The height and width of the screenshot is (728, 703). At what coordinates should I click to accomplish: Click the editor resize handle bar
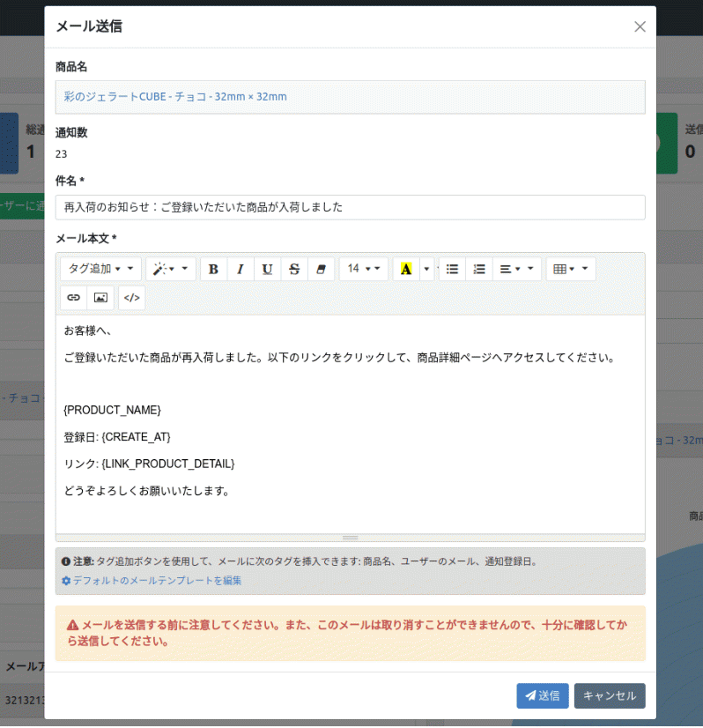[351, 538]
